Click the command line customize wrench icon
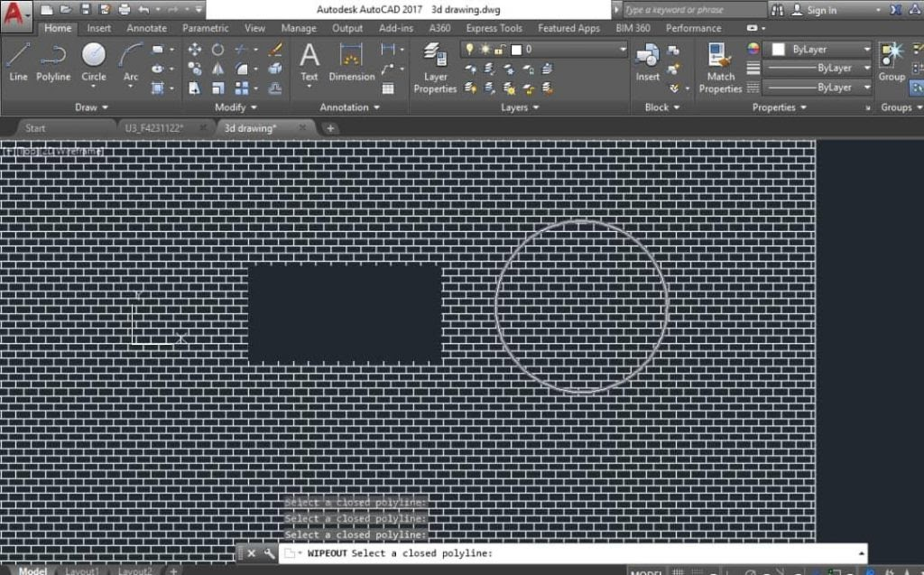924x575 pixels. point(269,553)
